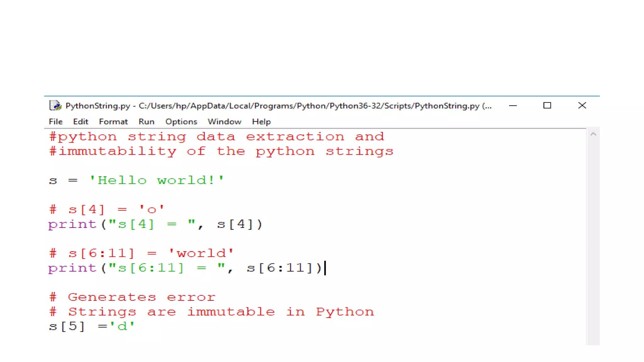Open the Run menu
This screenshot has width=644, height=362.
click(x=147, y=122)
